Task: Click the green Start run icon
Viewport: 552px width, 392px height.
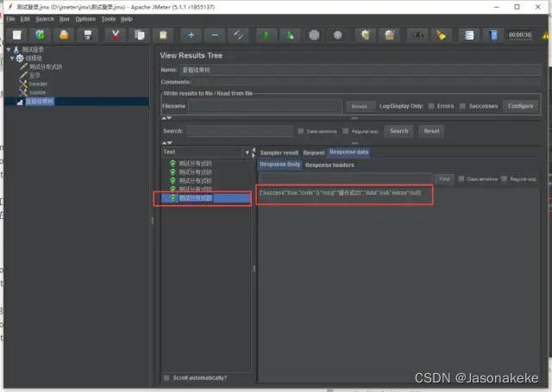Action: 267,34
